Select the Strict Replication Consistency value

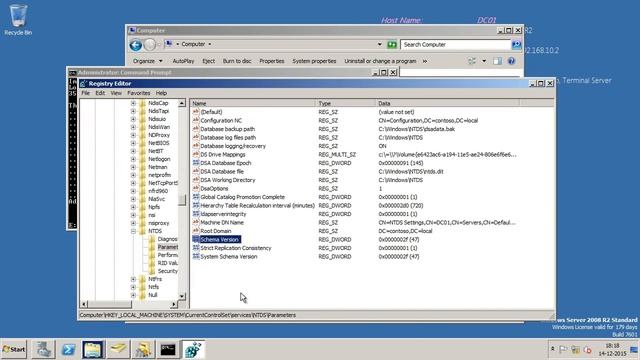click(x=236, y=248)
